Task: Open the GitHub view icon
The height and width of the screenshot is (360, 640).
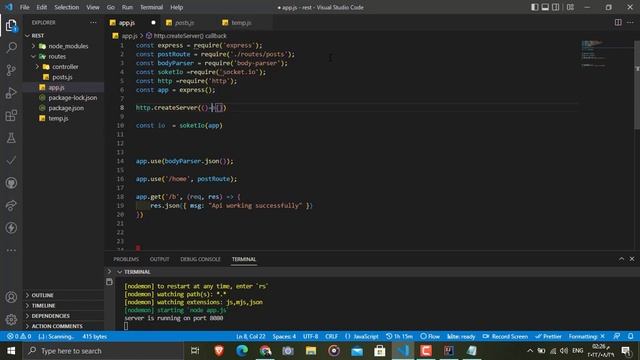Action: tap(11, 183)
